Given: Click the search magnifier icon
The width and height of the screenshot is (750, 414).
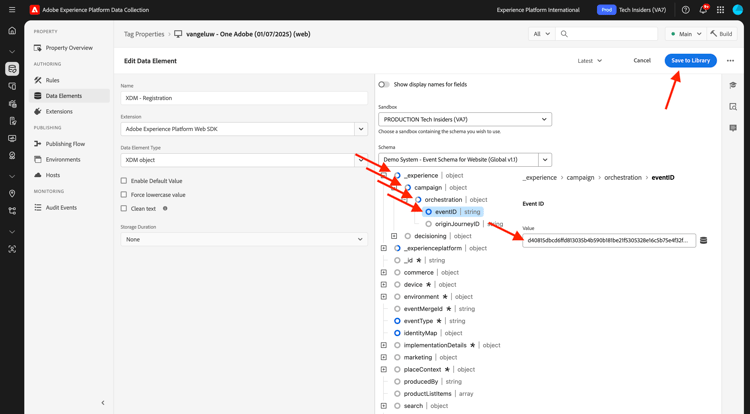Looking at the screenshot, I should click(564, 34).
